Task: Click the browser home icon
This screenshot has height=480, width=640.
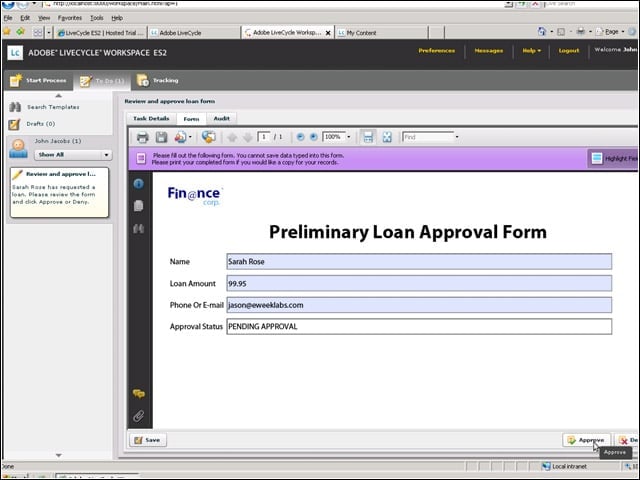Action: [x=542, y=31]
